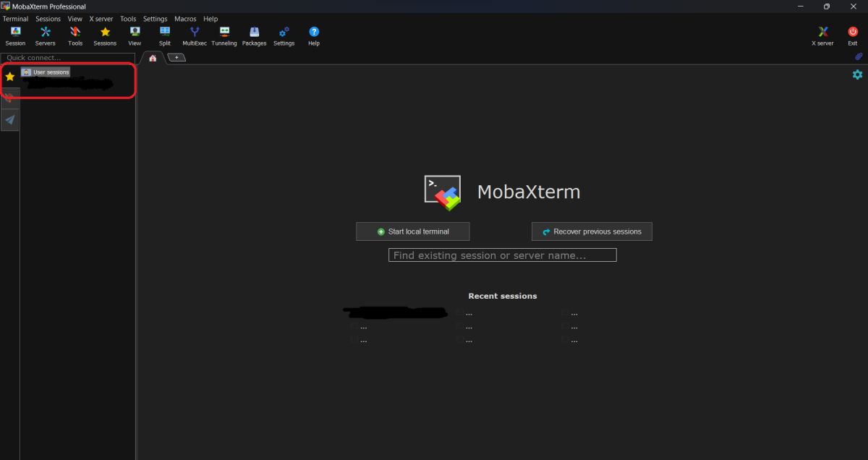Click the Recover previous sessions button
Image resolution: width=868 pixels, height=460 pixels.
(592, 231)
